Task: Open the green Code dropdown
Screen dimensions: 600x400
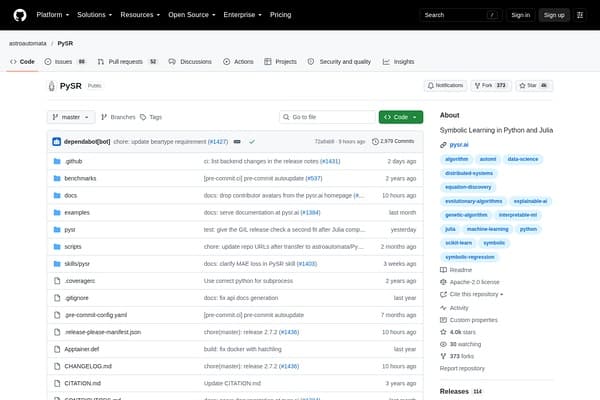Action: (401, 117)
